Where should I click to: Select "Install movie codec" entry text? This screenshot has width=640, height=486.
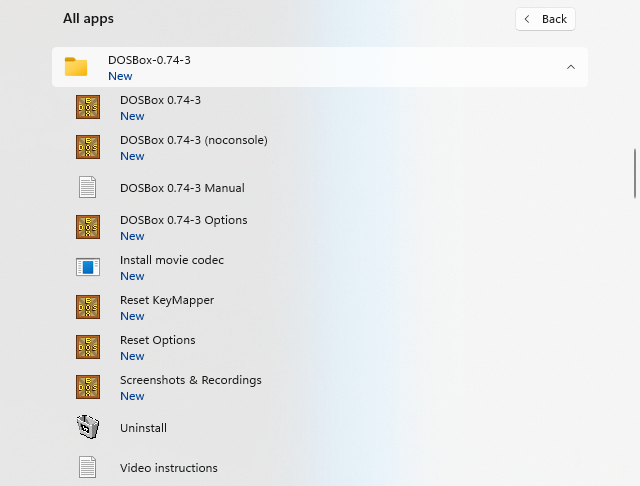[x=172, y=260]
